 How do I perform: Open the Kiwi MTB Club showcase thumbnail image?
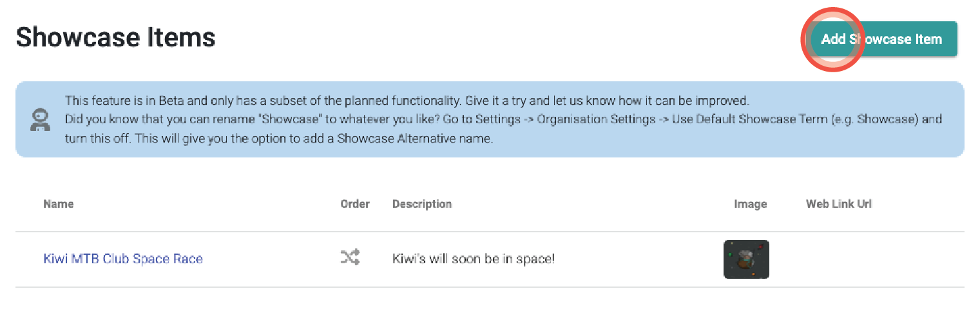click(x=746, y=259)
